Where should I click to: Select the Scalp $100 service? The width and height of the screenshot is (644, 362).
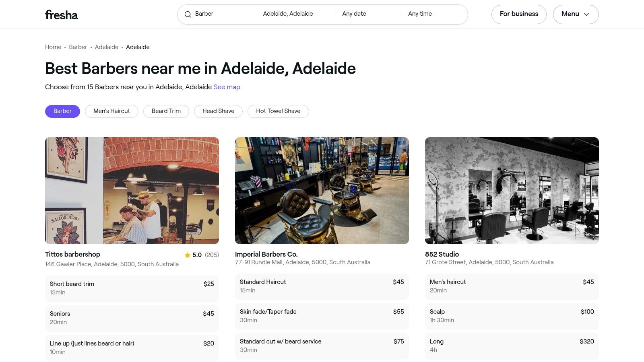[512, 316]
